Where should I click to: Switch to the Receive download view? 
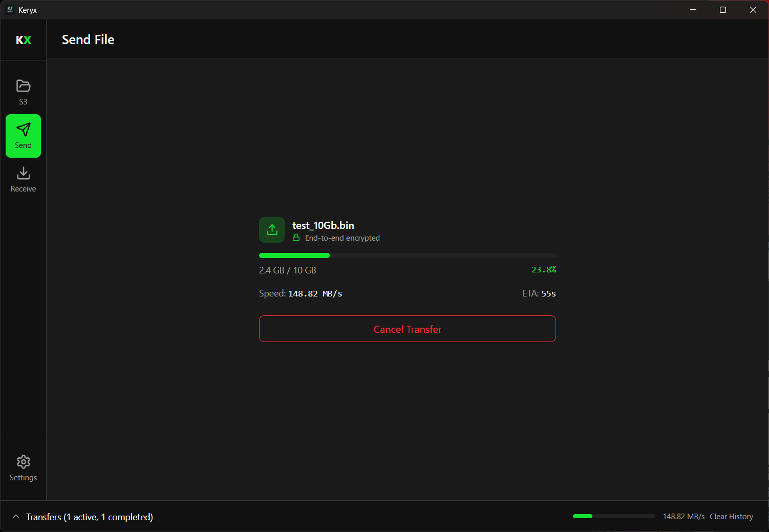click(23, 180)
